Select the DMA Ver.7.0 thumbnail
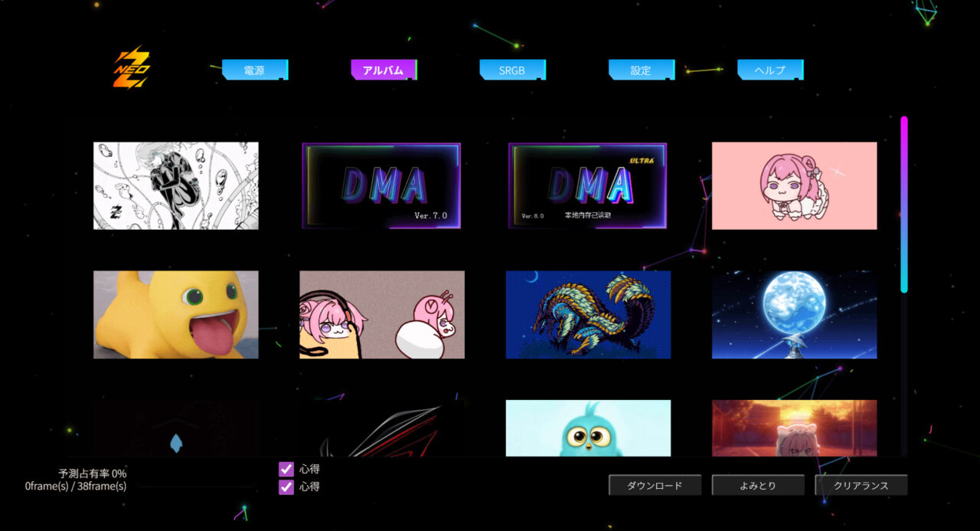The height and width of the screenshot is (531, 980). coord(381,185)
